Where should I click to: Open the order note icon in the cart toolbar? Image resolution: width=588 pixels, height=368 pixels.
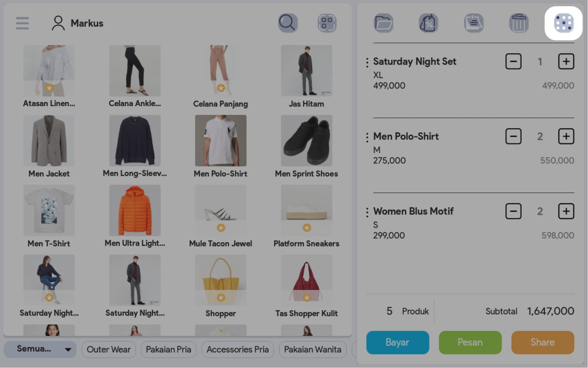[x=474, y=23]
